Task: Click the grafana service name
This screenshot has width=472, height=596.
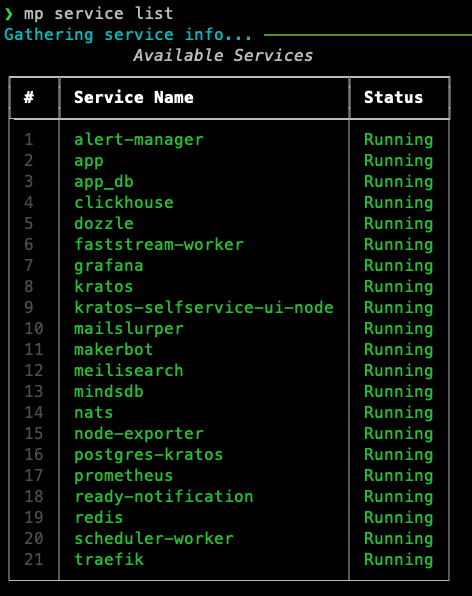Action: click(109, 266)
